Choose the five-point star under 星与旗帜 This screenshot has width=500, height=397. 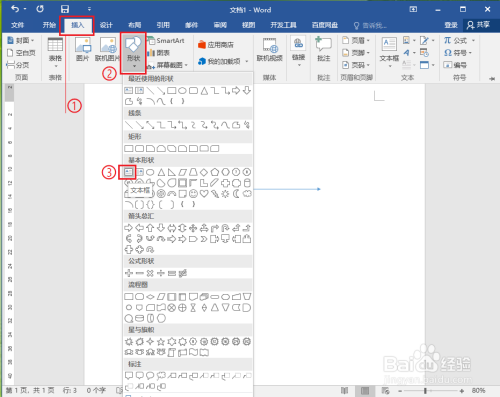[x=161, y=342]
